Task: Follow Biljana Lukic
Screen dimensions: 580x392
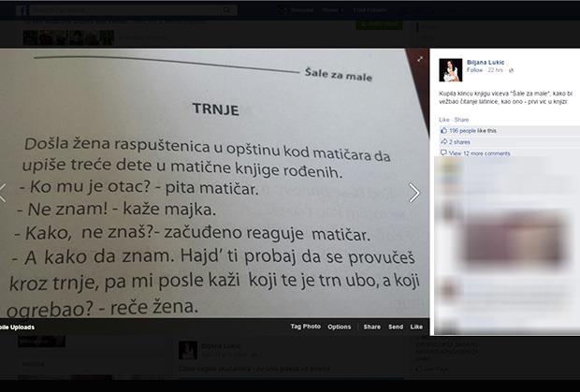Action: [x=474, y=70]
